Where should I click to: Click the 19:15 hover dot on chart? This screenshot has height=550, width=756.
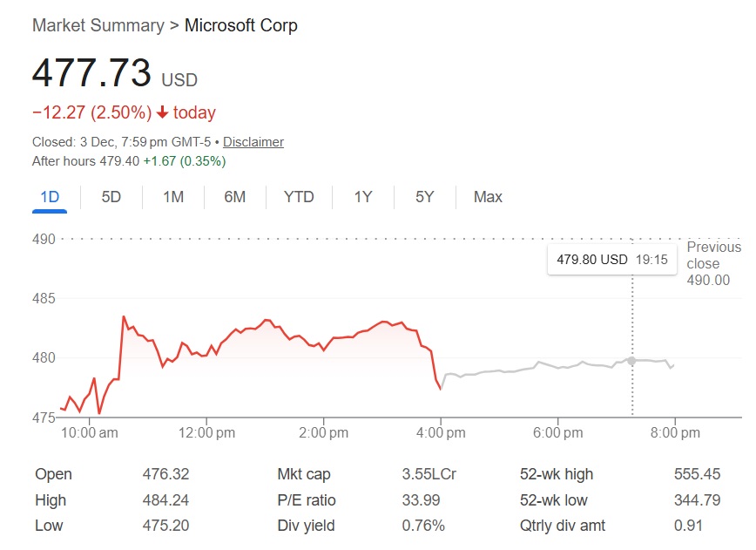631,360
